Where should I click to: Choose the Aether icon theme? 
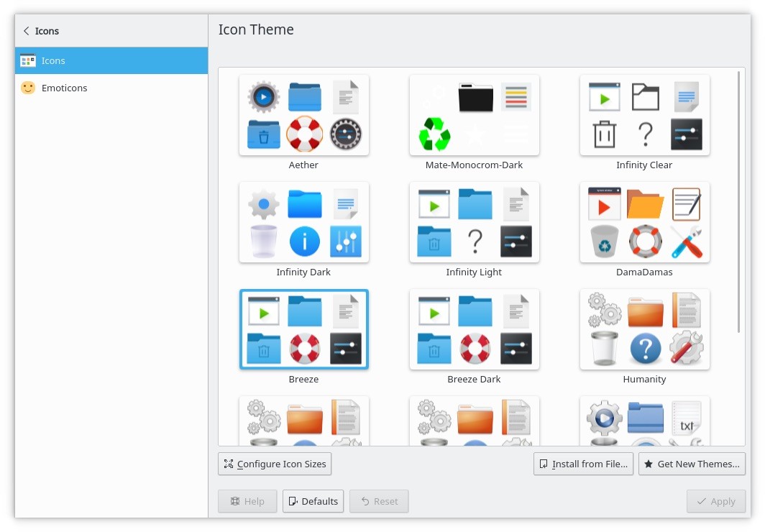coord(303,115)
